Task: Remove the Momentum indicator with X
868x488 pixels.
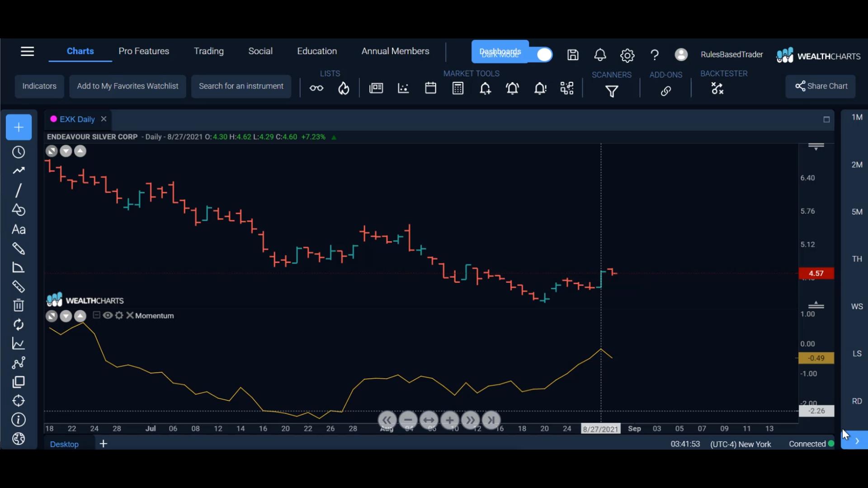Action: point(130,315)
